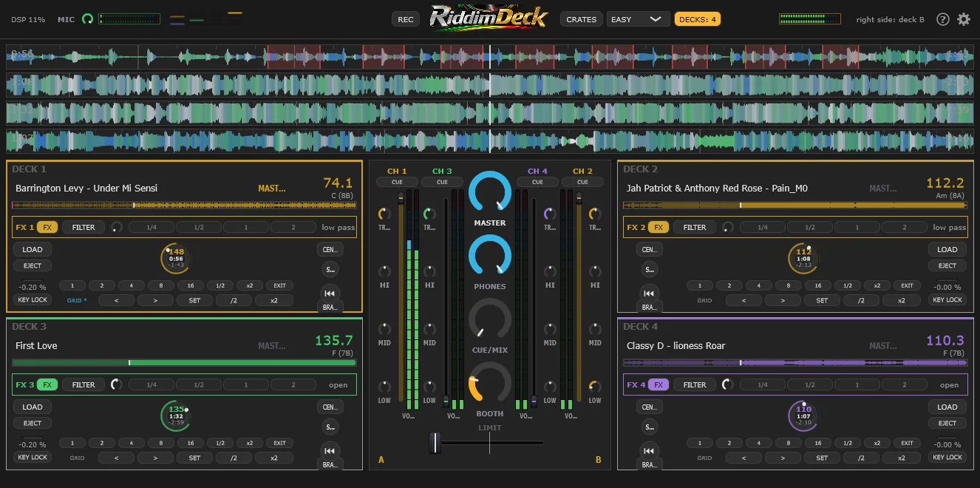Open FX 1 low pass filter selector

[x=338, y=227]
